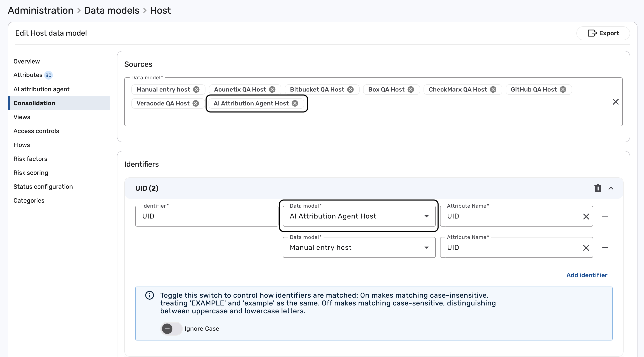Remove the GitHub QA Host chip
644x357 pixels.
(563, 90)
